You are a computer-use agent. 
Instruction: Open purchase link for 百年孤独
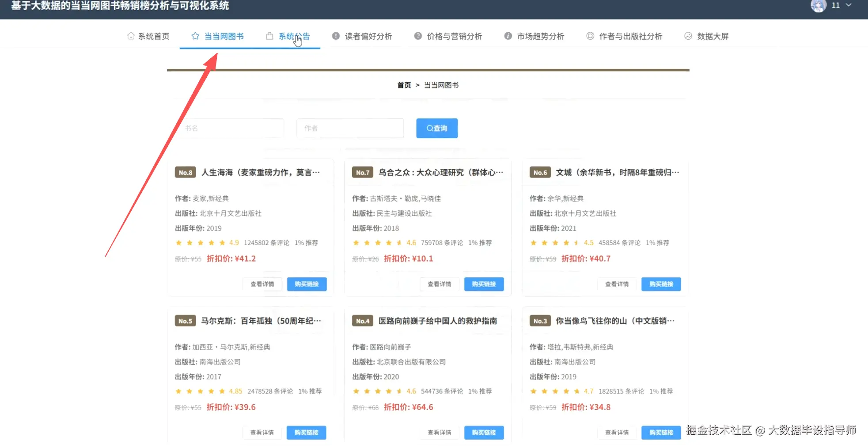[307, 433]
